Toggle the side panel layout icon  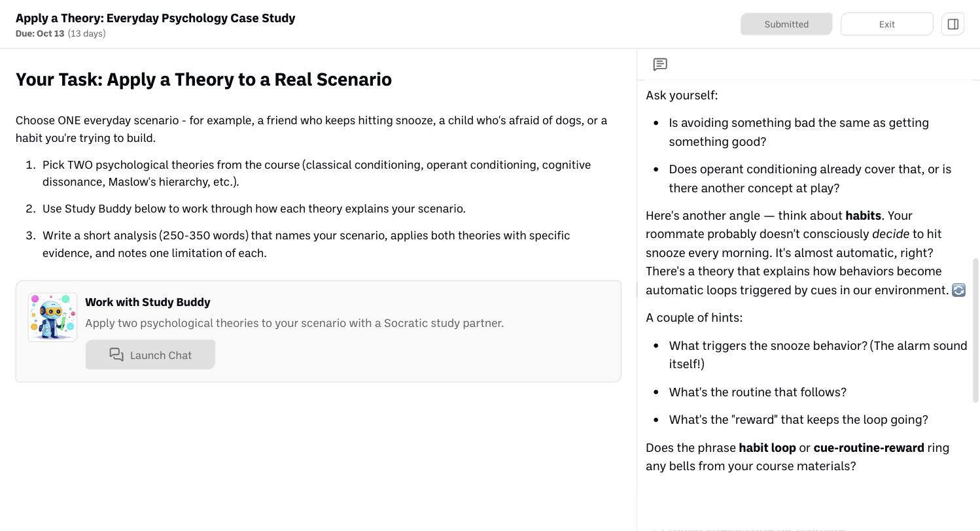coord(953,24)
